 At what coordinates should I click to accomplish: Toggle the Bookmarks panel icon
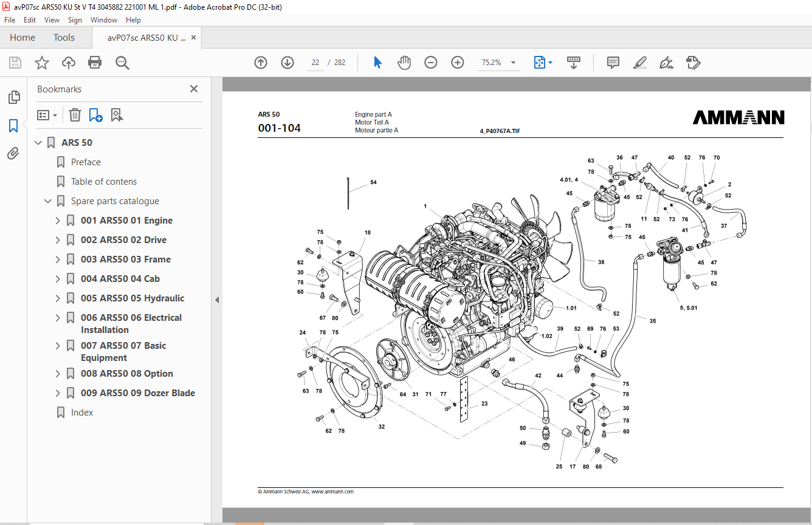(13, 126)
